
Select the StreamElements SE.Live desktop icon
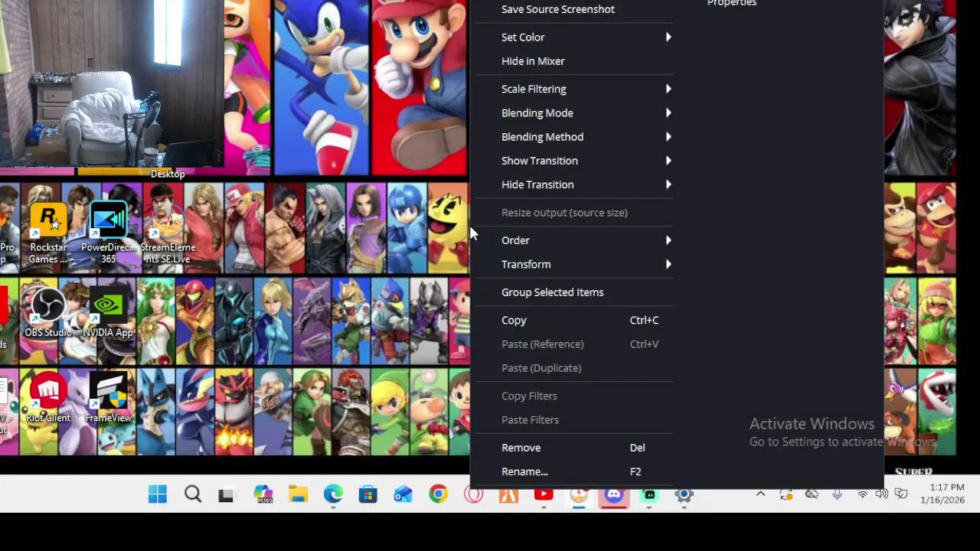(x=168, y=234)
